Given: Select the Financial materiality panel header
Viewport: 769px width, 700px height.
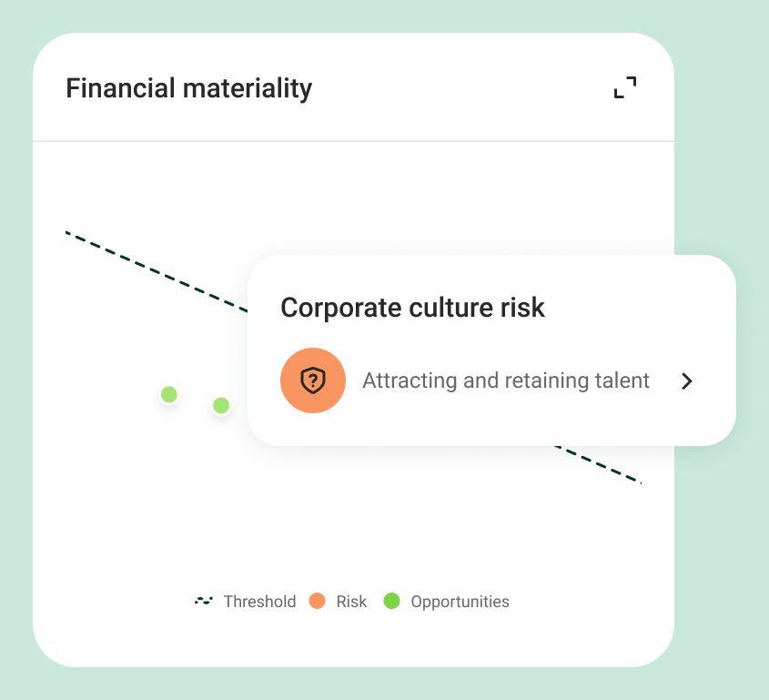Looking at the screenshot, I should 188,88.
